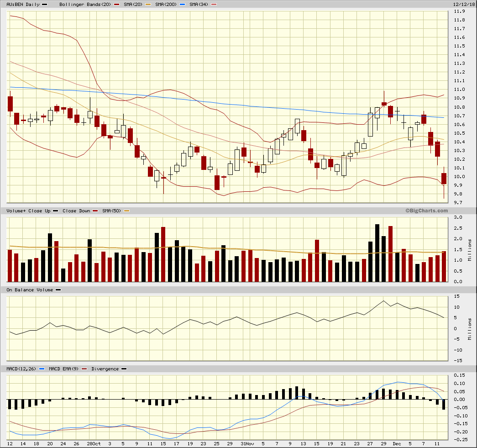The height and width of the screenshot is (448, 477).
Task: Select the SMA(20) legend label
Action: pos(133,4)
